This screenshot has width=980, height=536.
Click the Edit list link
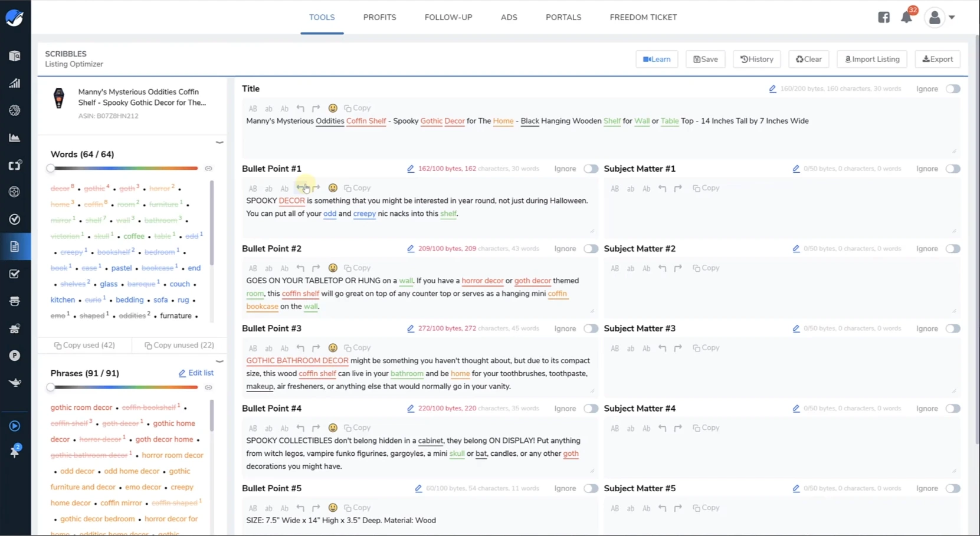tap(196, 373)
